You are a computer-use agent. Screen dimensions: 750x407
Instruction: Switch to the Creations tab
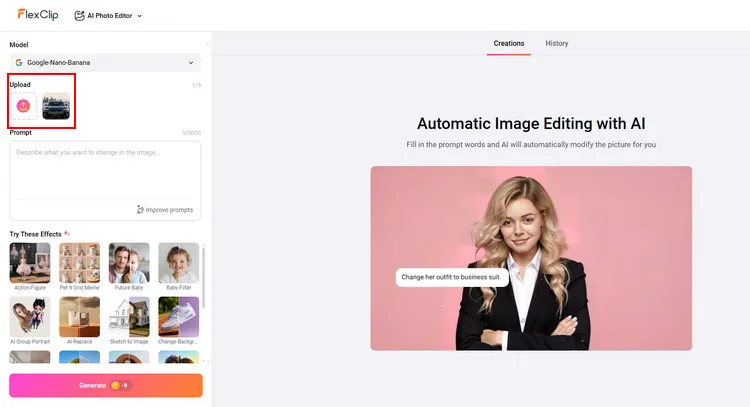point(509,44)
